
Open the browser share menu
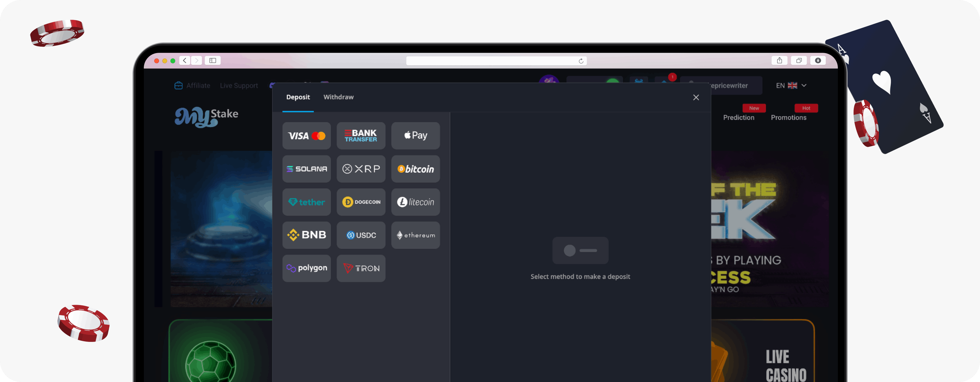pyautogui.click(x=779, y=60)
